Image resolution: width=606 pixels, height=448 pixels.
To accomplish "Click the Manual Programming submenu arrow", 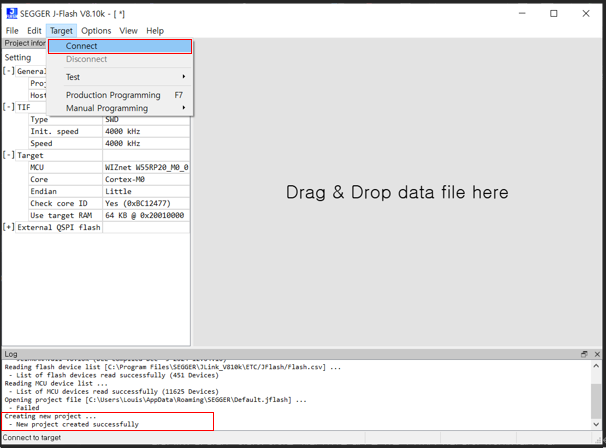I will pyautogui.click(x=184, y=108).
